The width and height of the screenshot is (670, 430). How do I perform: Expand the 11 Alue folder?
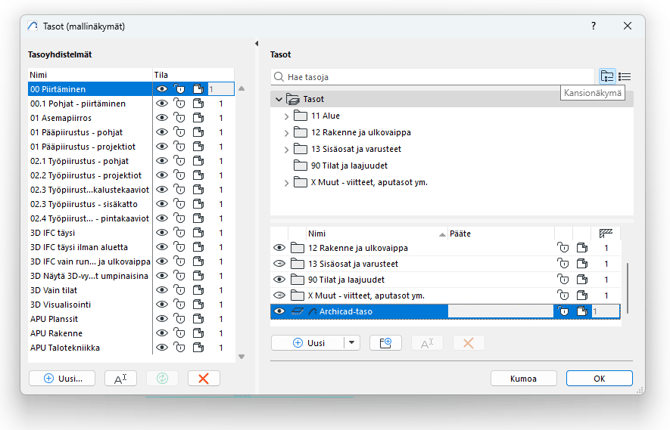pyautogui.click(x=287, y=116)
